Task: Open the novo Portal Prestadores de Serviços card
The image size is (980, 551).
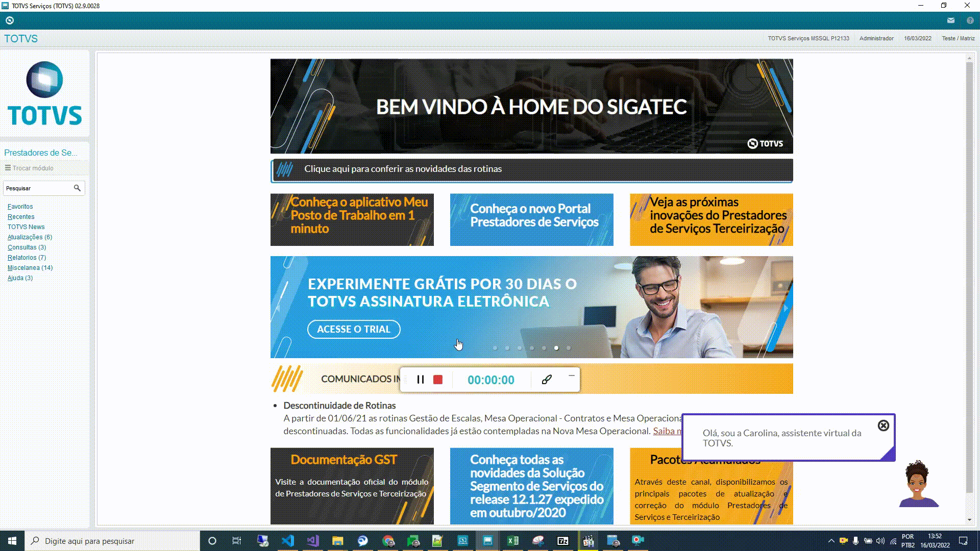Action: point(532,219)
